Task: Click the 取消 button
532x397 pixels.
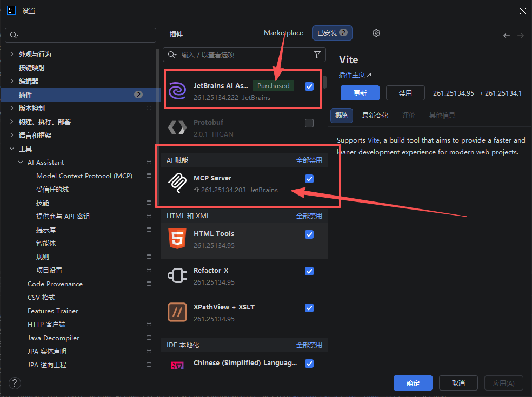Action: coord(458,383)
